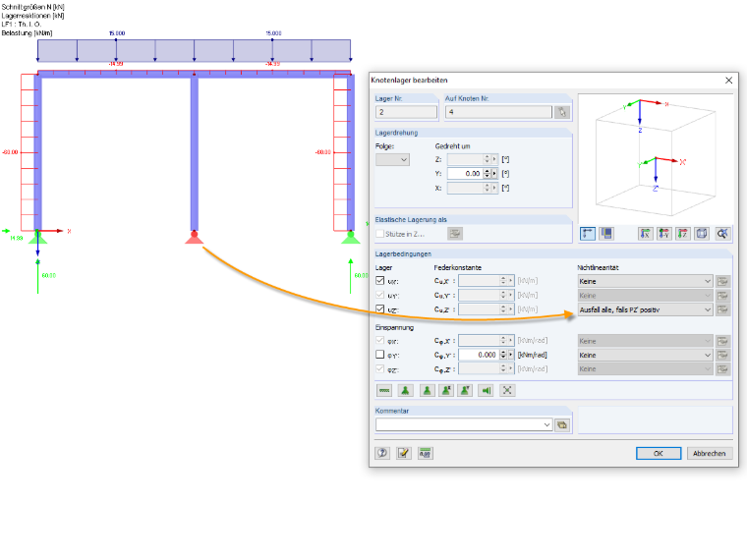Open the comment library icon beside Kommentar
The image size is (747, 560).
coord(562,424)
